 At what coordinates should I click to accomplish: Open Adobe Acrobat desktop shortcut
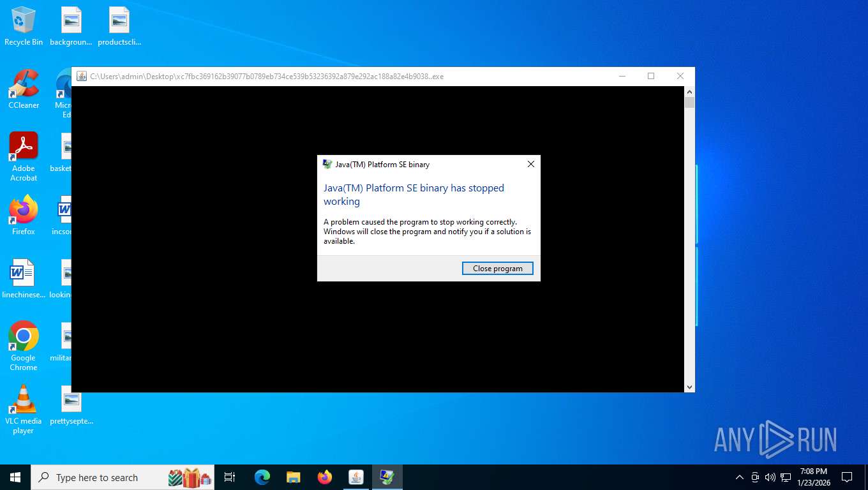[24, 157]
